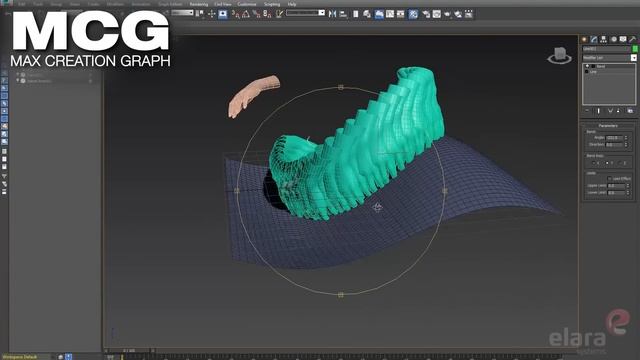640x360 pixels.
Task: Open the Render Setup dialog
Action: pos(426,14)
